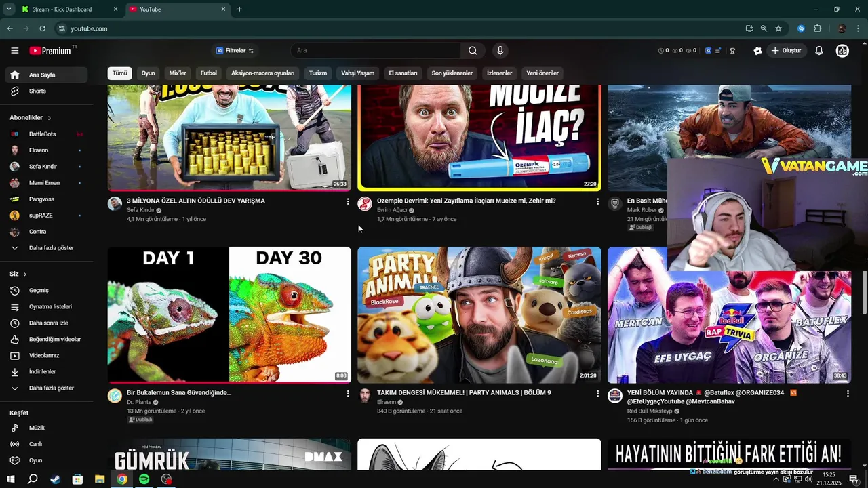Open the account avatar menu
868x488 pixels.
[842, 51]
